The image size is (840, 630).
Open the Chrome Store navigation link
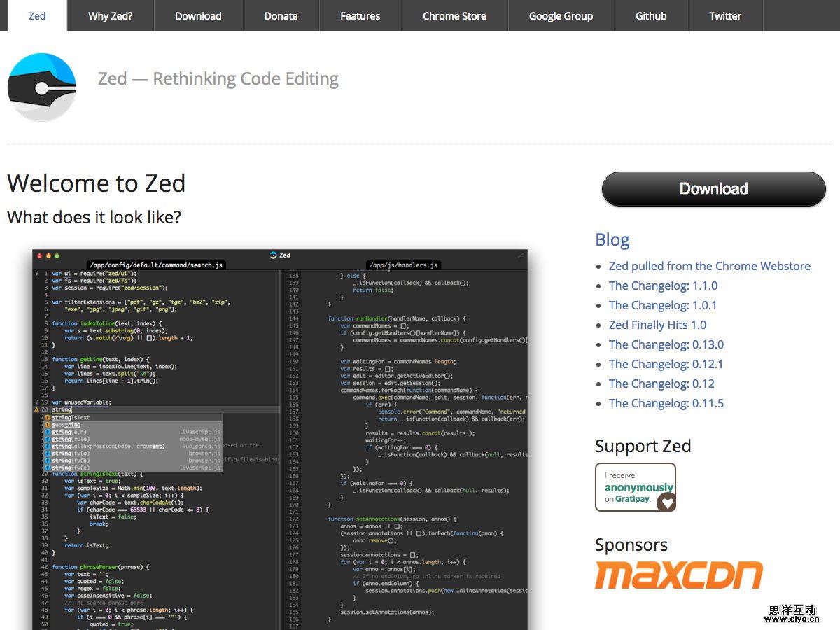coord(454,15)
